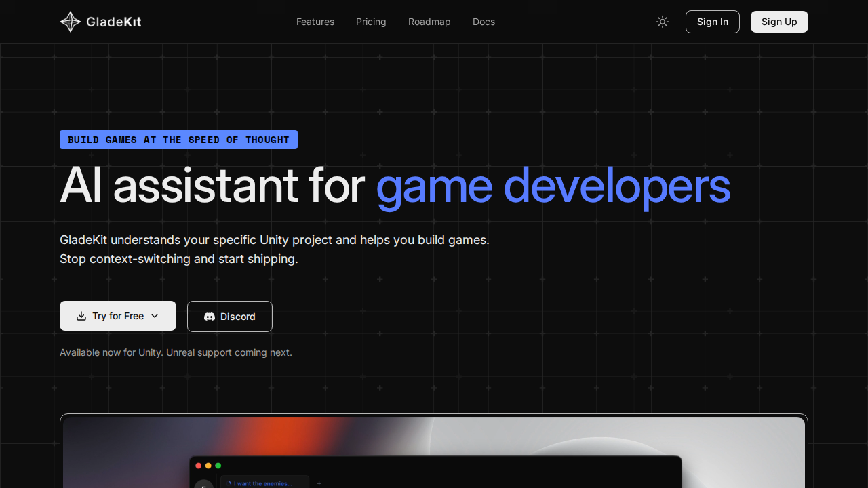The height and width of the screenshot is (488, 868).
Task: Click the 'game developers' blue heading text
Action: point(553,185)
